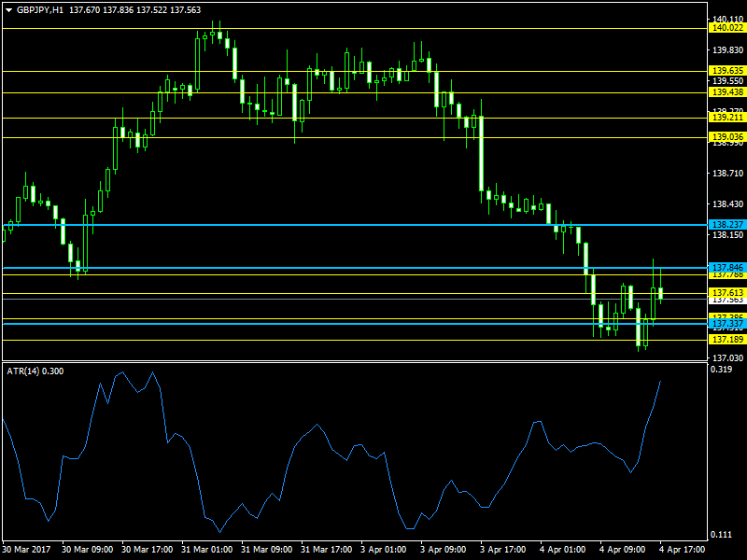Click the blue 137.846 price level tag

click(727, 268)
